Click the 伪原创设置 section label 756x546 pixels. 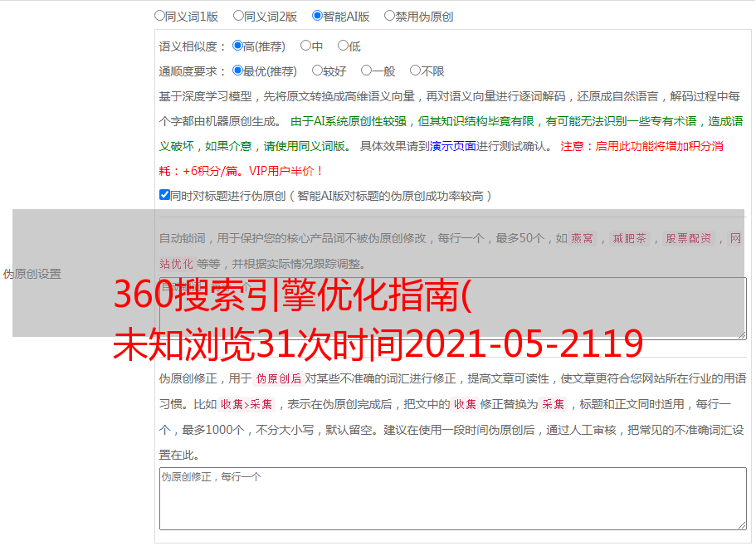(32, 274)
